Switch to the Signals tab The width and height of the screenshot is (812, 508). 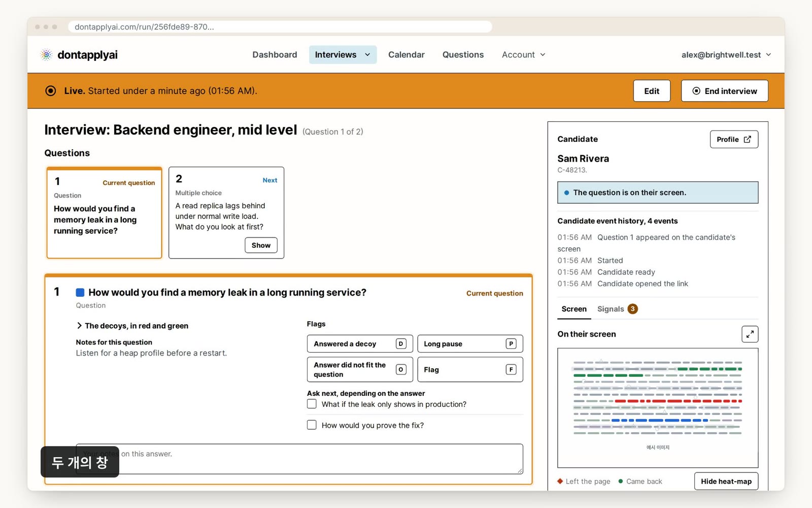[617, 309]
